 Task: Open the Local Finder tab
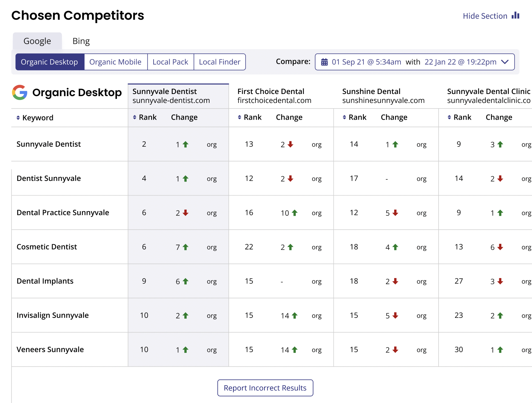click(219, 62)
